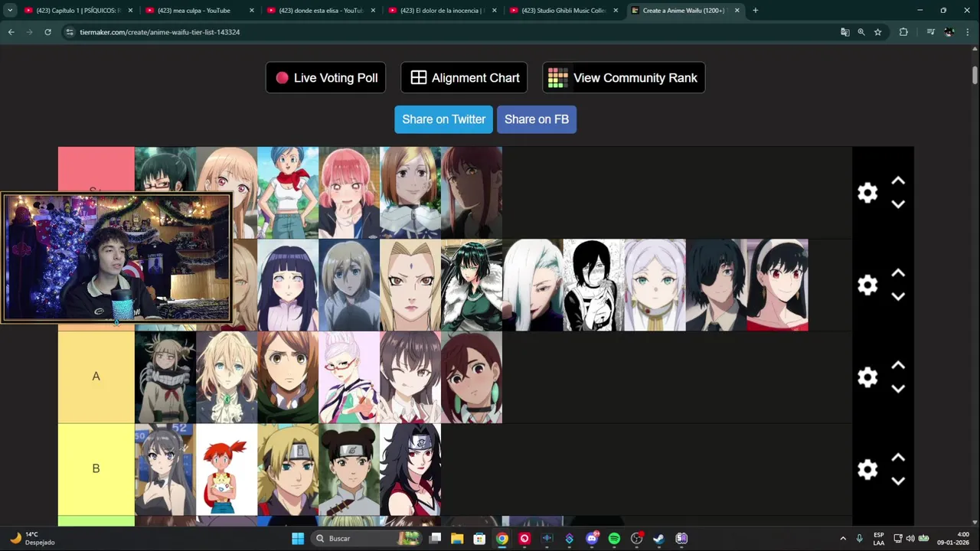Open Steam from the taskbar
Image resolution: width=980 pixels, height=551 pixels.
tap(659, 539)
